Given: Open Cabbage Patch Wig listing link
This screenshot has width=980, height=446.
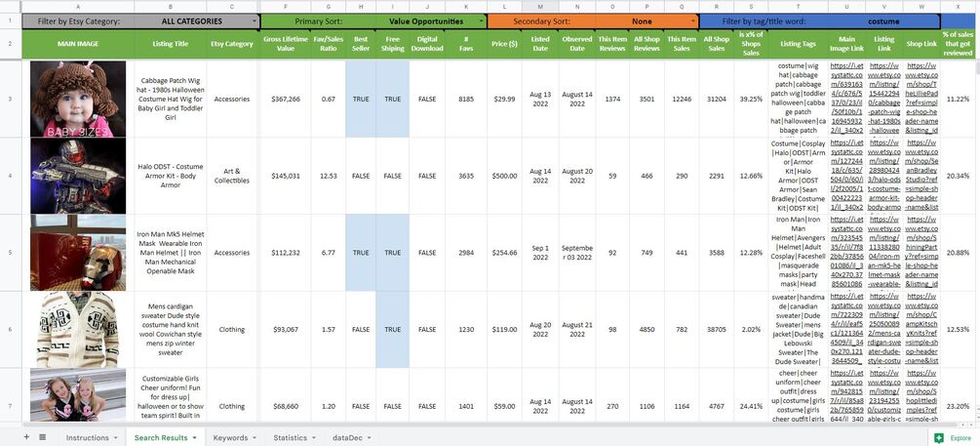Looking at the screenshot, I should tap(883, 99).
